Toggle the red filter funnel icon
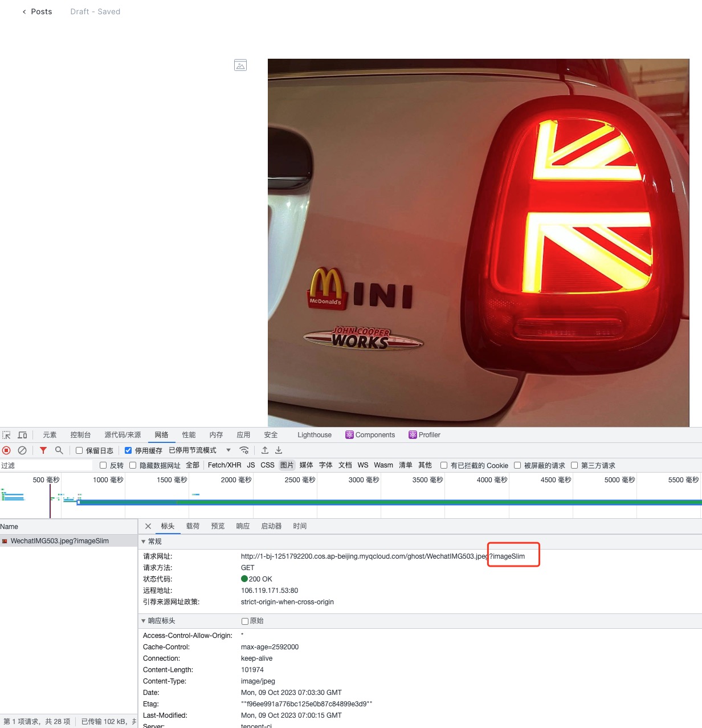This screenshot has height=728, width=702. click(43, 450)
